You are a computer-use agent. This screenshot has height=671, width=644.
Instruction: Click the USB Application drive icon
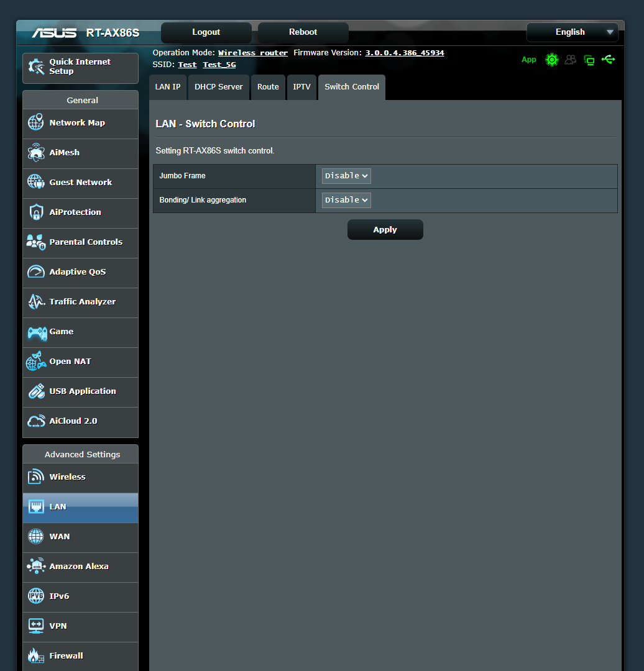click(x=36, y=391)
